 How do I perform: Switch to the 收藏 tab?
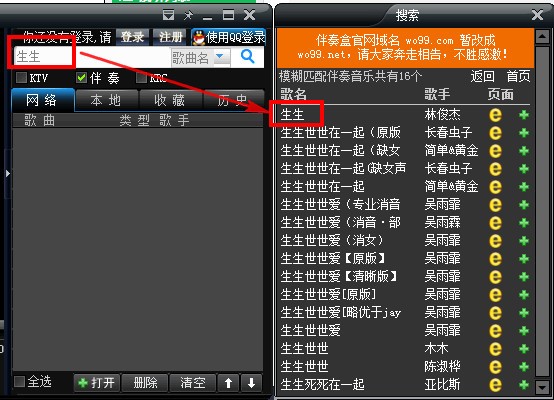170,100
